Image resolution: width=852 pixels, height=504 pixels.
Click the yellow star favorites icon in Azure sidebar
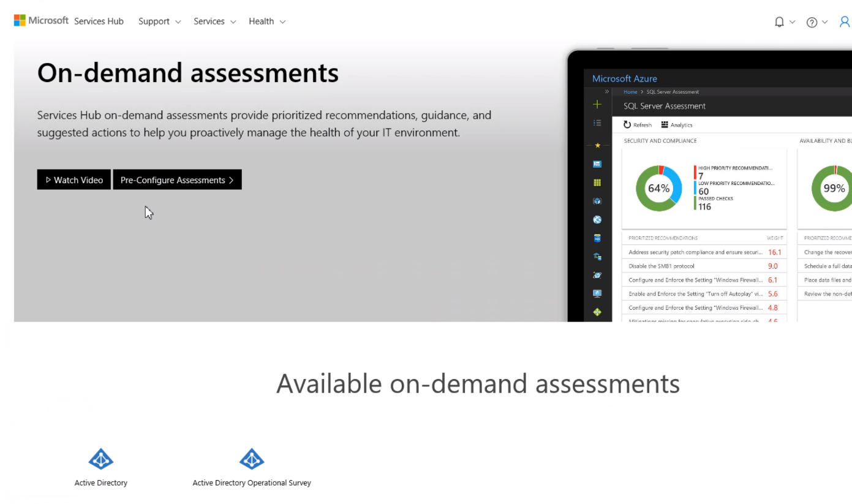(597, 145)
